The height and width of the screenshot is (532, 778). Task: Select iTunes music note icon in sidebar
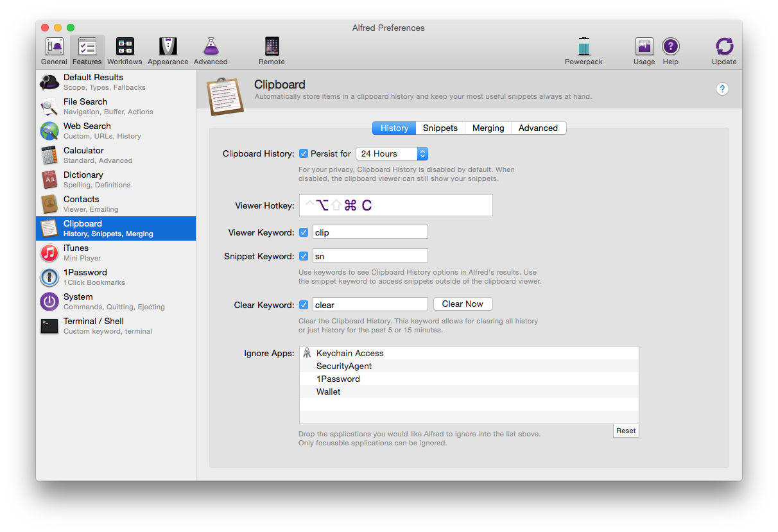(x=49, y=253)
